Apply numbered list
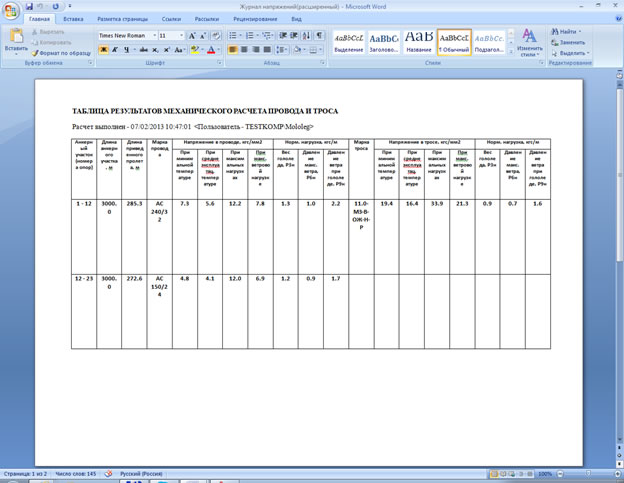The height and width of the screenshot is (483, 624). (252, 36)
